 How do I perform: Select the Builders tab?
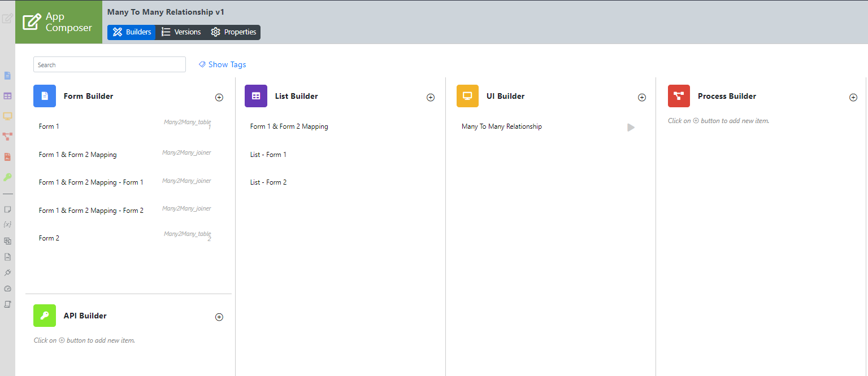(132, 32)
